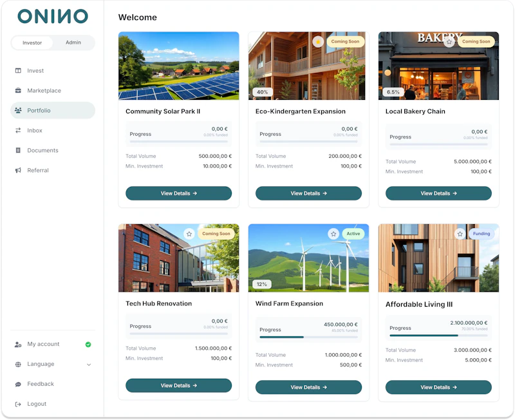Click the Active badge on Wind Farm

[x=353, y=234]
